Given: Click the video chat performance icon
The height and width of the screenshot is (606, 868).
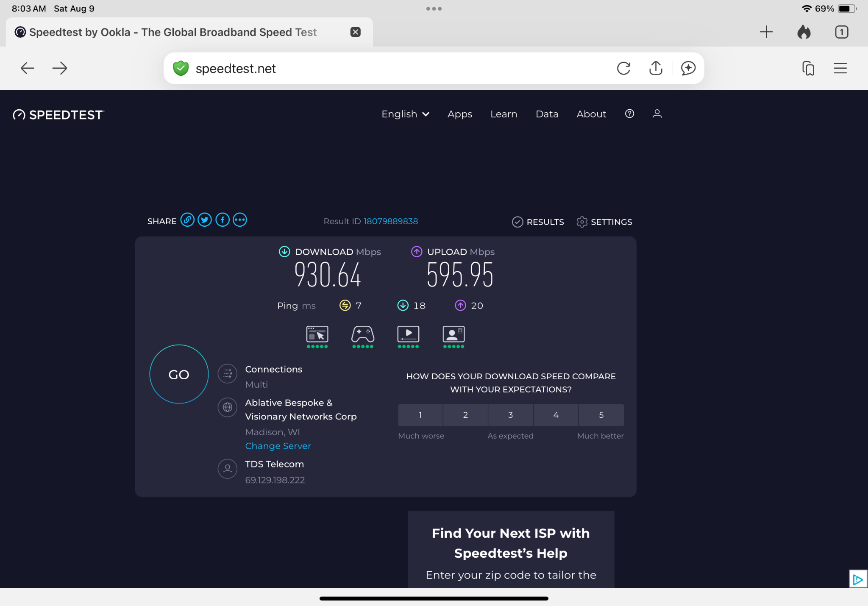Looking at the screenshot, I should click(x=453, y=337).
